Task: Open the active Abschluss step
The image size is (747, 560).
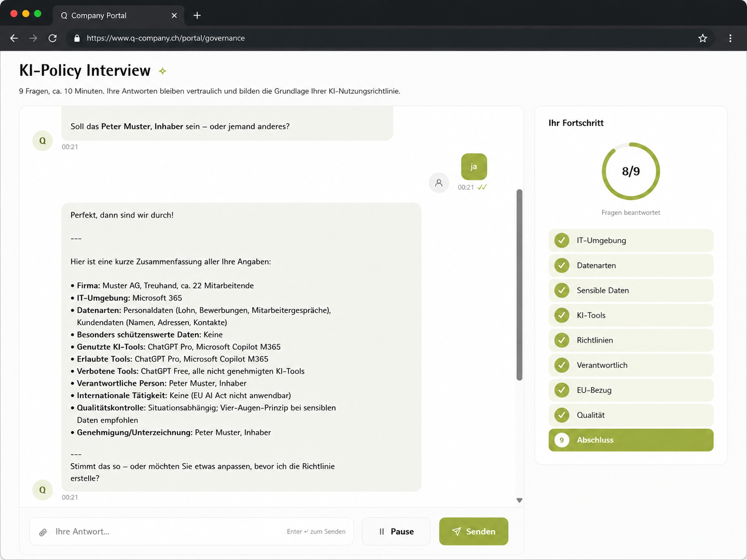Action: pyautogui.click(x=631, y=440)
